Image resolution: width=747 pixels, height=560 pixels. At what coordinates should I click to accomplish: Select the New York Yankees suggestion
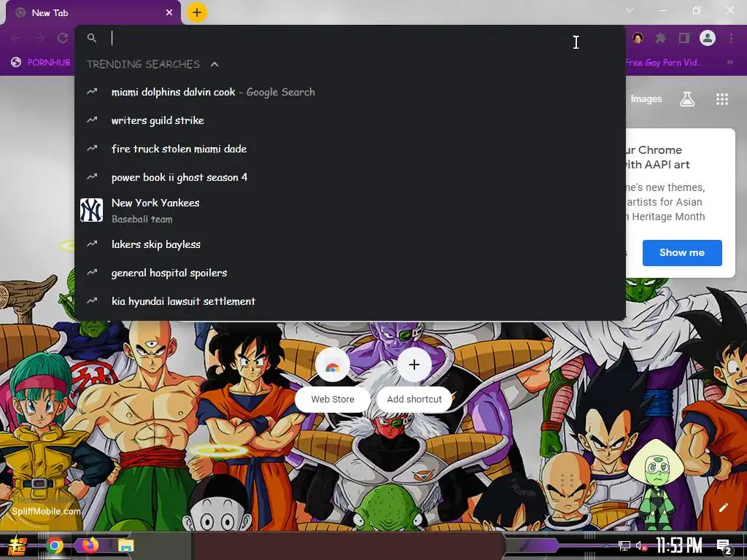point(350,211)
